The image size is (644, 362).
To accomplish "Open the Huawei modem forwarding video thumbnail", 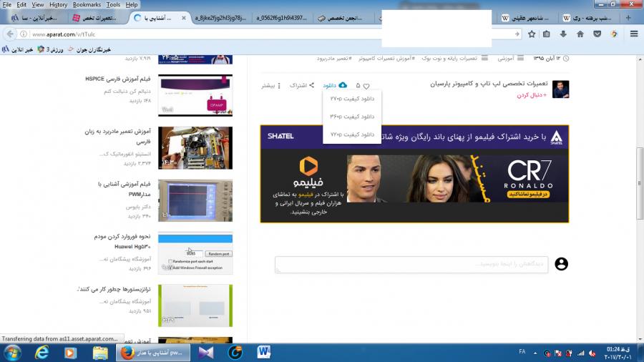I will coord(195,253).
